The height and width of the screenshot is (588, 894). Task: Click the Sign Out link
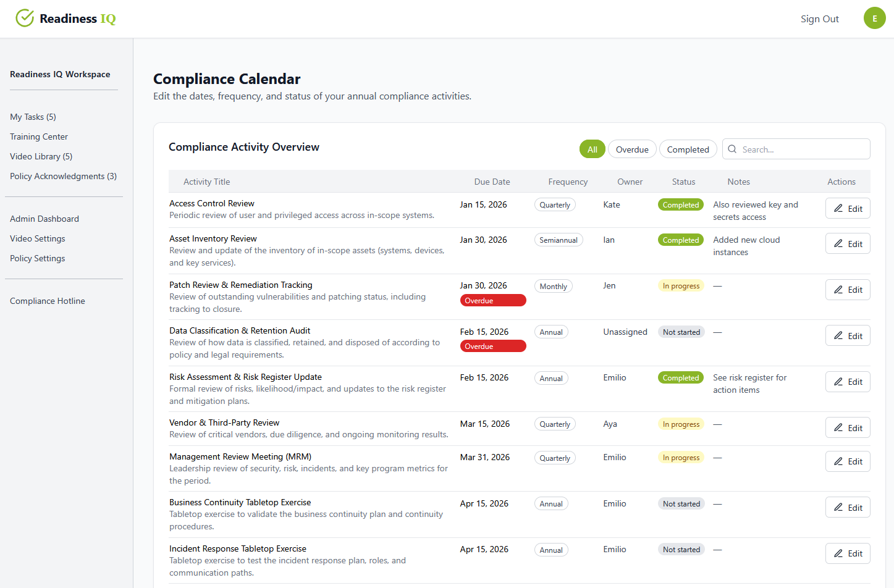[x=820, y=19]
